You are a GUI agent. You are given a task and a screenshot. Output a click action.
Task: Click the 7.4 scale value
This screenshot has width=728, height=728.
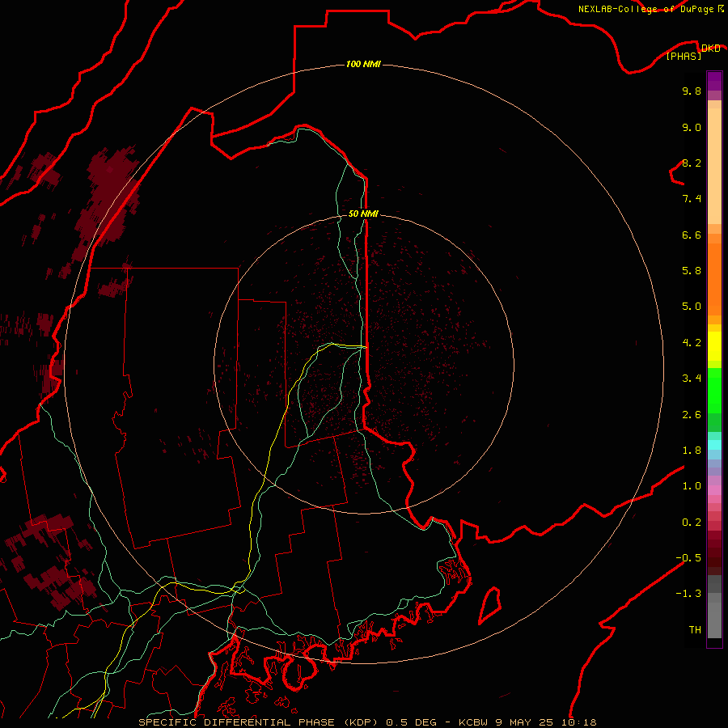[x=692, y=199]
